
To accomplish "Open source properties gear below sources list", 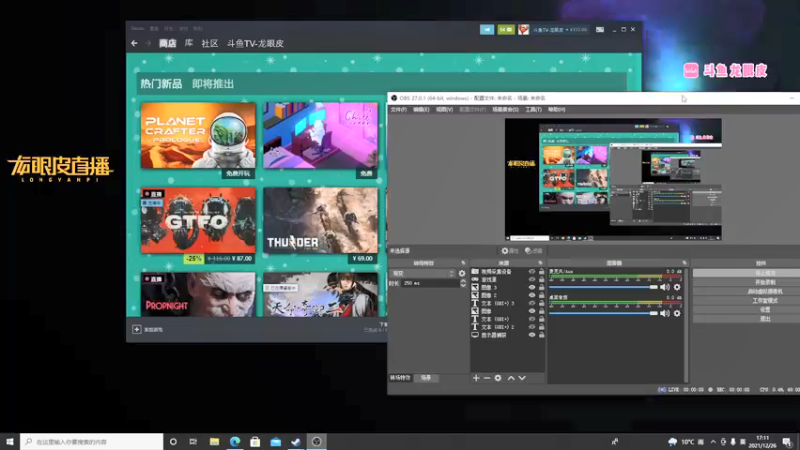I will pyautogui.click(x=498, y=378).
